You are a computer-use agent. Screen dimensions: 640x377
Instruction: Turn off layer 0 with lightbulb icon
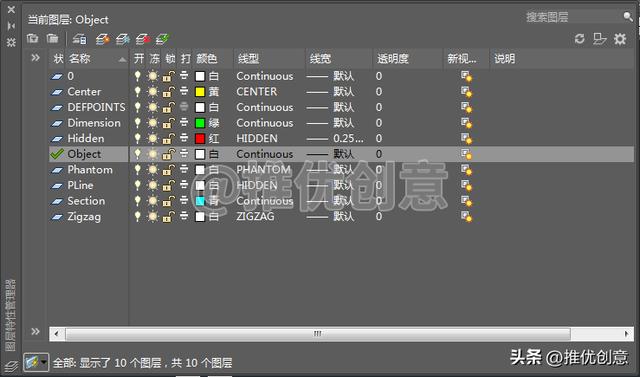click(138, 76)
